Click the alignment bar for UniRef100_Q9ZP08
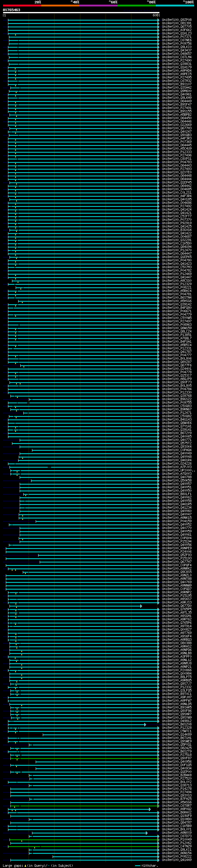This screenshot has height=868, width=197. pos(83,20)
